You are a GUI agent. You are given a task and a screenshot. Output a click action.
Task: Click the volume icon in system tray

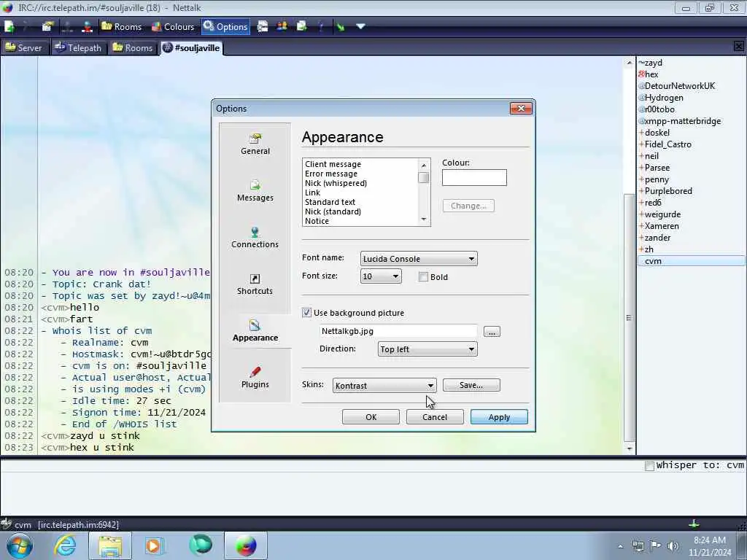(673, 546)
